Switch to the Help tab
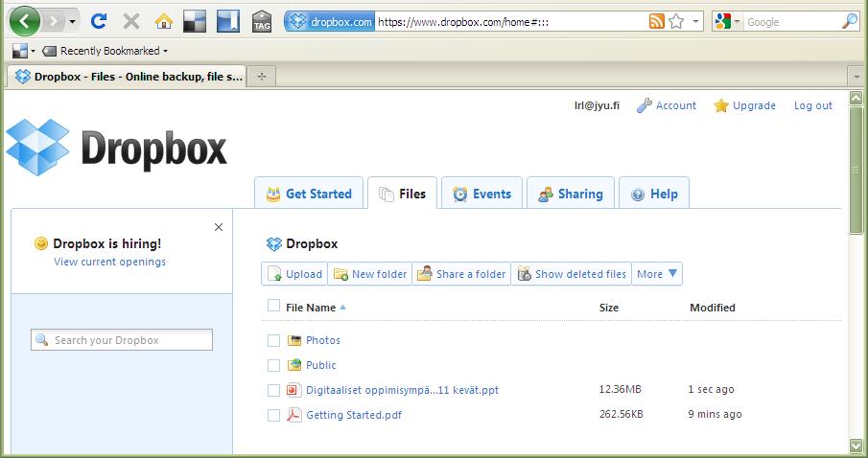The height and width of the screenshot is (458, 868). [x=654, y=193]
